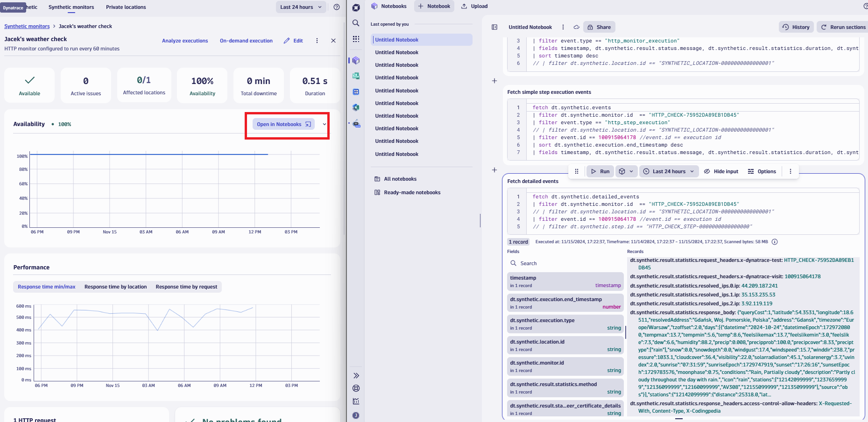Edit Jacek's weather check monitor
Image resolution: width=868 pixels, height=422 pixels.
[x=293, y=41]
